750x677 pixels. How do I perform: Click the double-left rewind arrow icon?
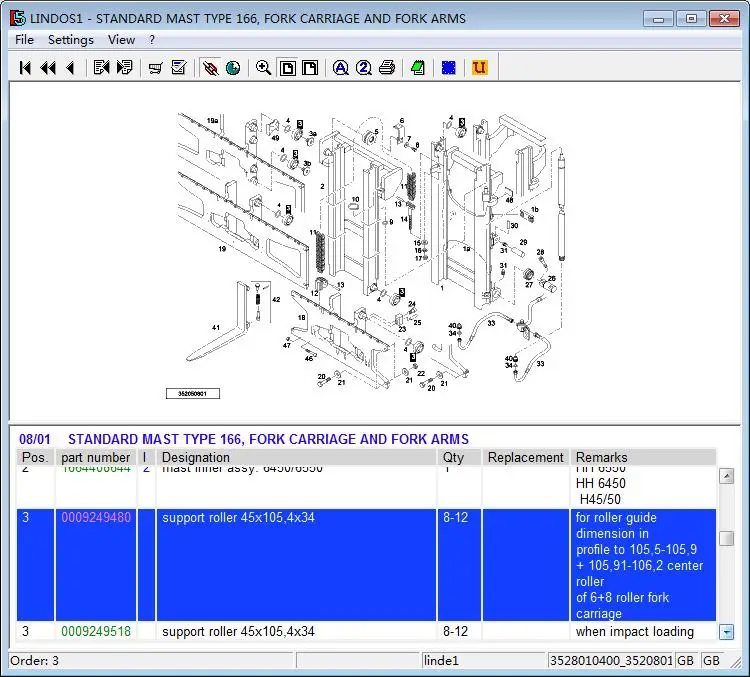(48, 68)
